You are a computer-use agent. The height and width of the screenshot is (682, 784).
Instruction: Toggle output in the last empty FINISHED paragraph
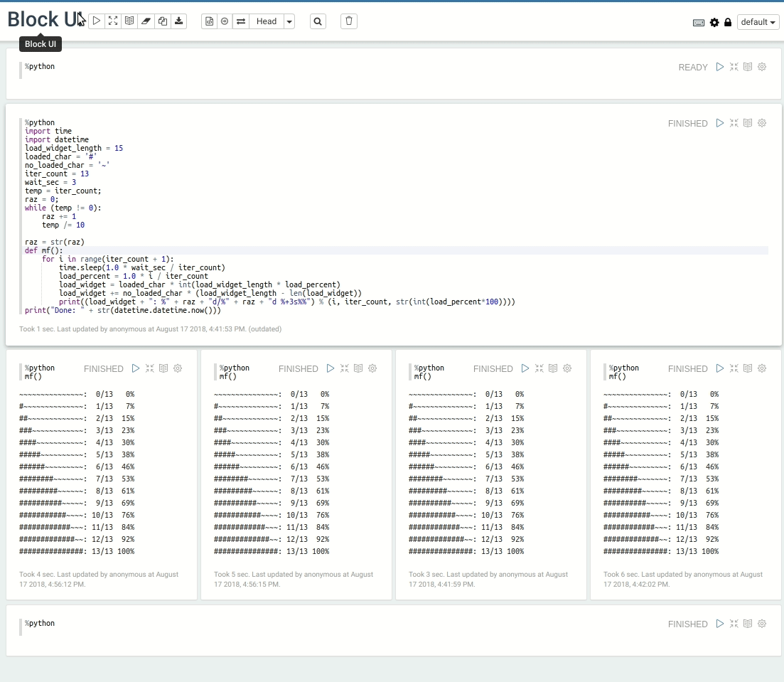coord(748,624)
